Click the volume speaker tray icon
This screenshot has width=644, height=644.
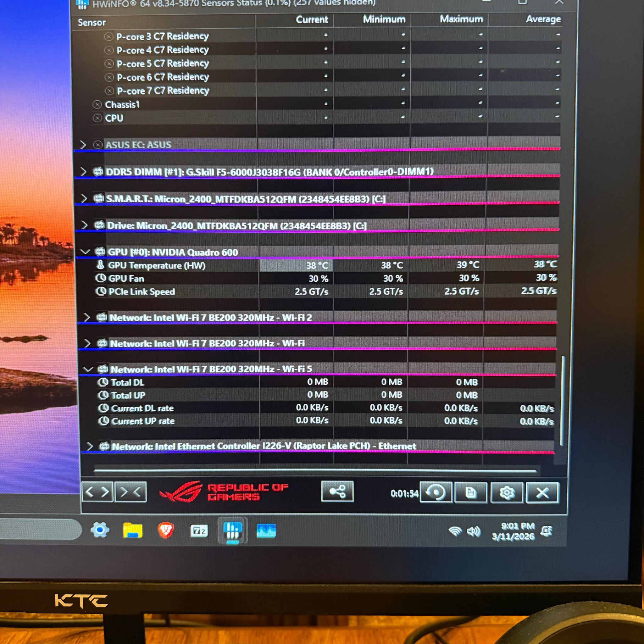click(473, 531)
